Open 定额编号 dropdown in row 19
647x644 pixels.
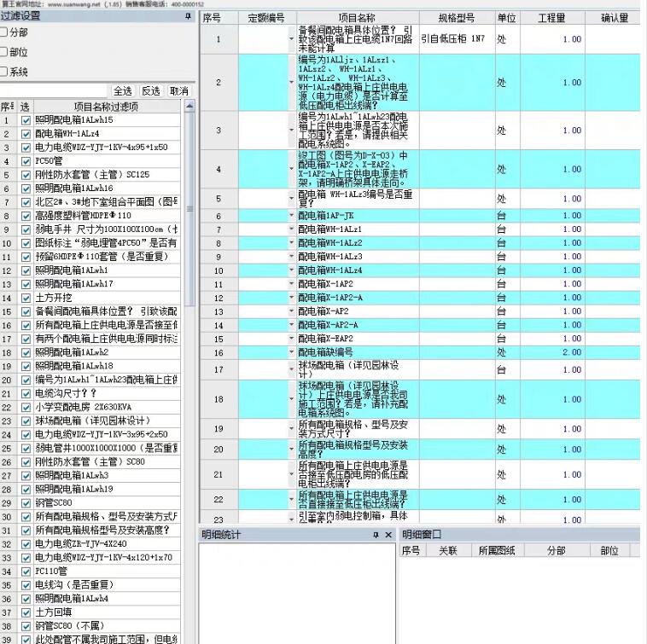(x=291, y=429)
